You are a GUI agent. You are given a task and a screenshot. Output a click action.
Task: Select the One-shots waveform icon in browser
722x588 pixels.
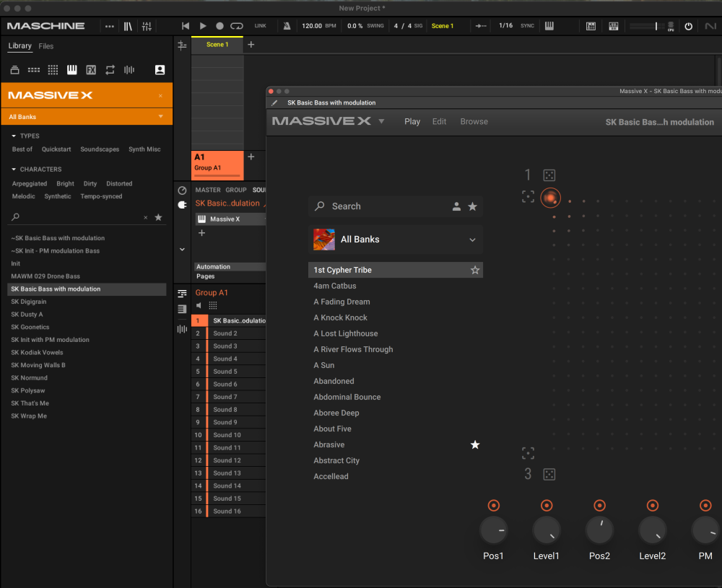pos(129,70)
